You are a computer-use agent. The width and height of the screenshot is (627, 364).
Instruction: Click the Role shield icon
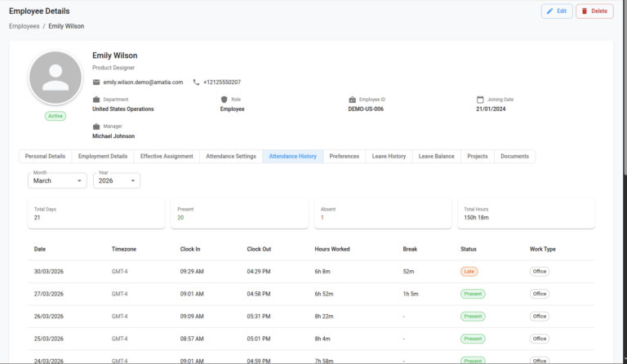tap(225, 100)
